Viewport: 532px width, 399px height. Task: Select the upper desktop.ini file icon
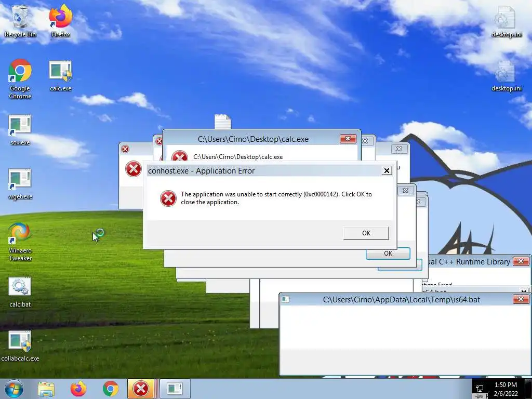[507, 21]
